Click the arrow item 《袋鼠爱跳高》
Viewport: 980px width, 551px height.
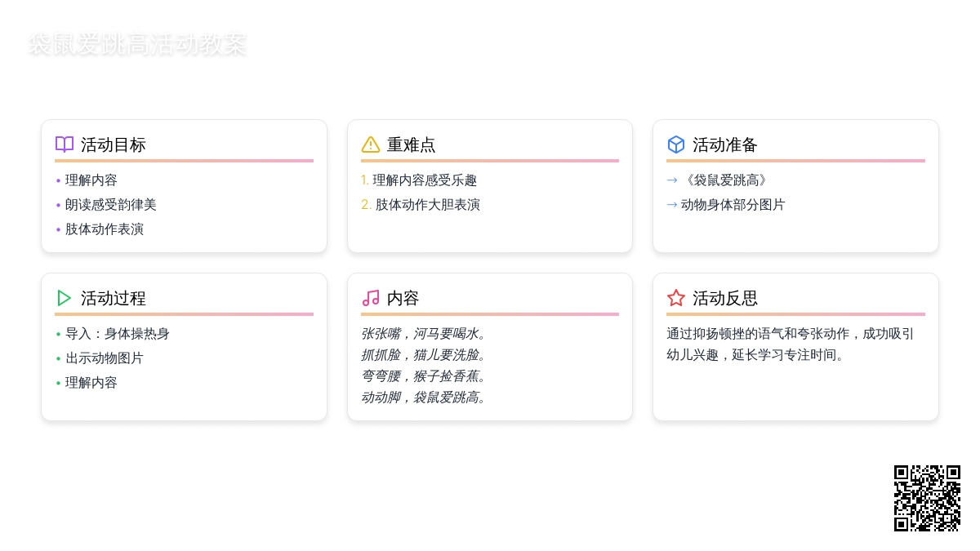click(718, 180)
